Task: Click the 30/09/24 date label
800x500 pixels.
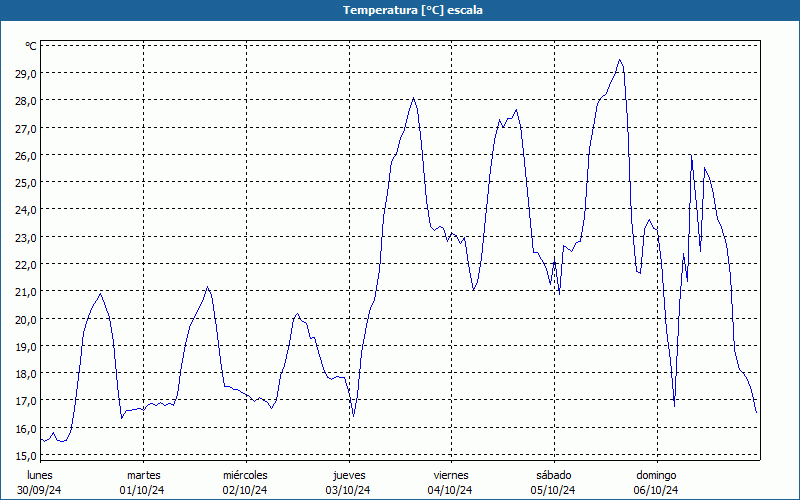Action: [39, 490]
